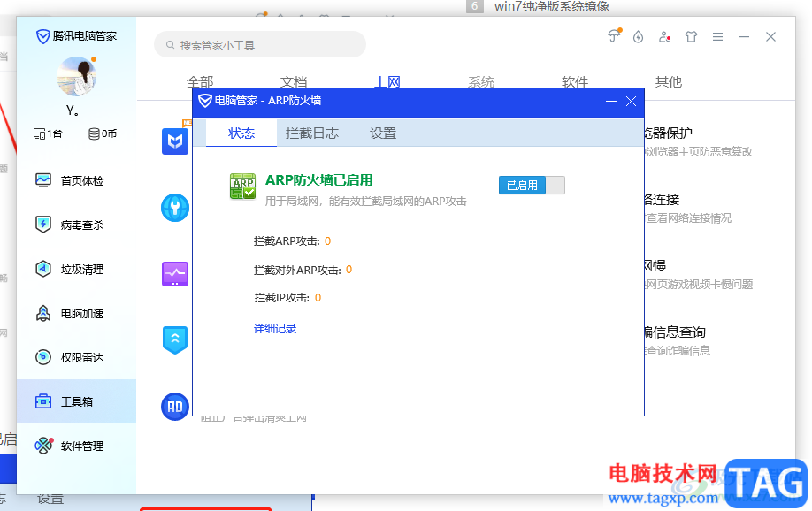The height and width of the screenshot is (511, 812).
Task: Focus the 搜索管家小工具 search field
Action: 260,45
